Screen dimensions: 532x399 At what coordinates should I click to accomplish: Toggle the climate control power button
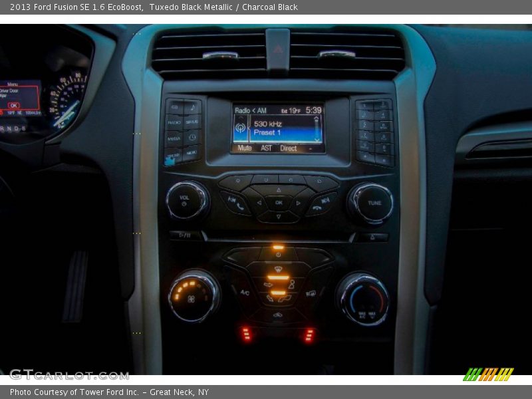coord(278,254)
